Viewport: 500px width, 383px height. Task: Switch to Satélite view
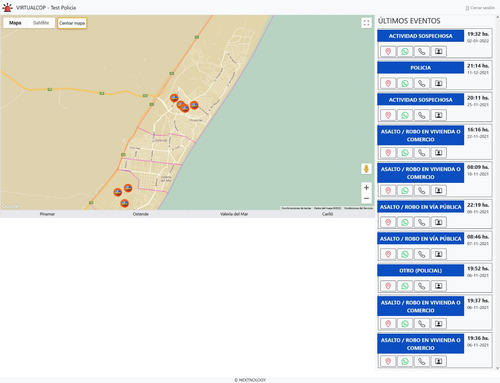pos(41,23)
